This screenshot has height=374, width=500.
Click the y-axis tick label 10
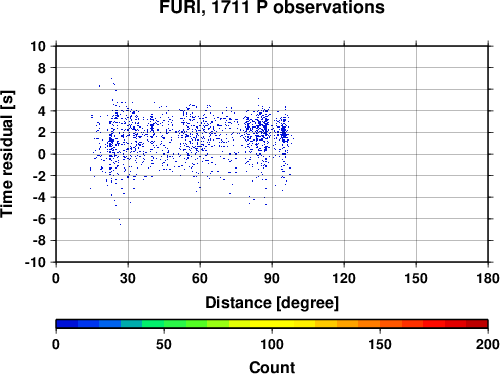[x=38, y=46]
